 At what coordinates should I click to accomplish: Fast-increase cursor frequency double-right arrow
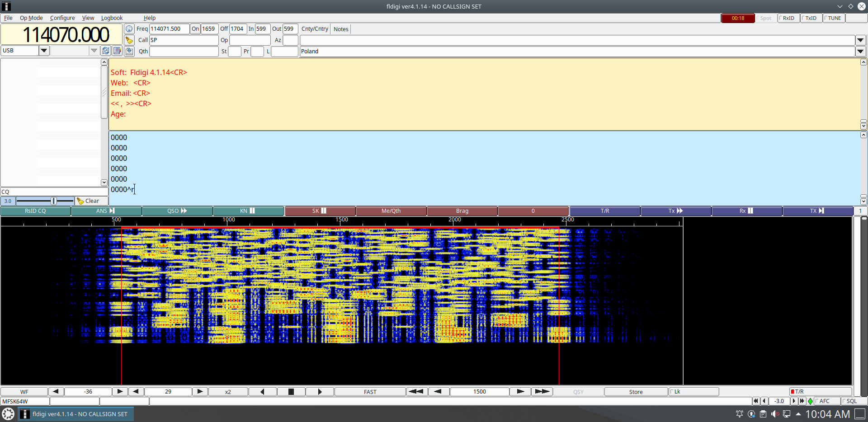click(542, 392)
